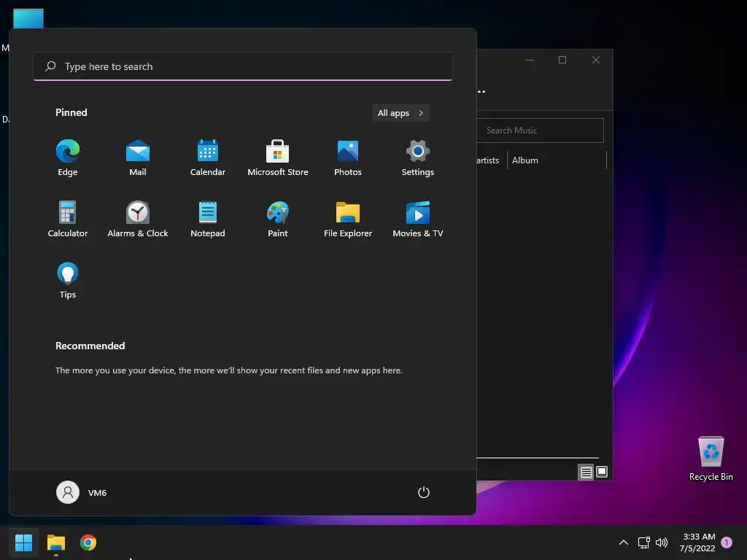
Task: Launch the Calculator app
Action: 68,219
